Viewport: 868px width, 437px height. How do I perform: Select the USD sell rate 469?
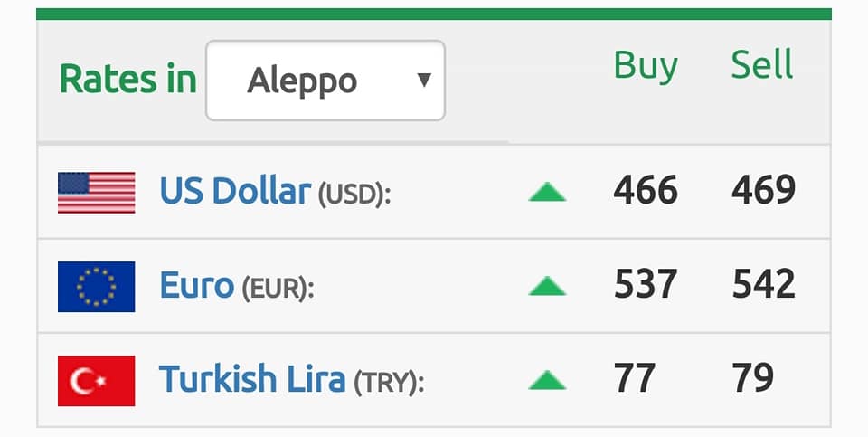point(763,189)
